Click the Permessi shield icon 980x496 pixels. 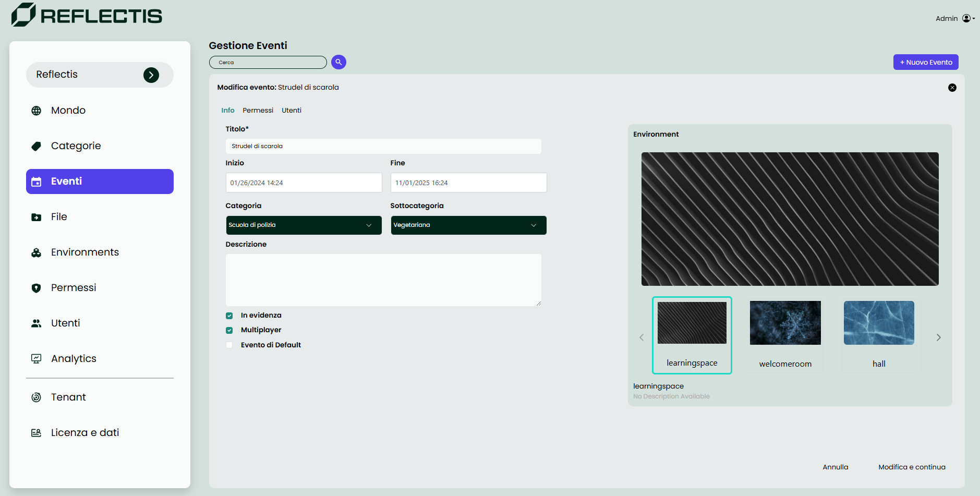tap(36, 288)
